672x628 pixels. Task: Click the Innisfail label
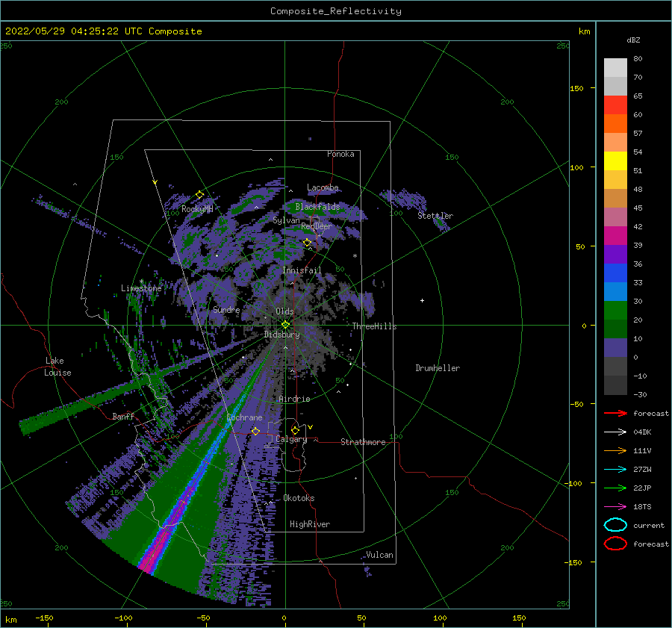pos(302,270)
